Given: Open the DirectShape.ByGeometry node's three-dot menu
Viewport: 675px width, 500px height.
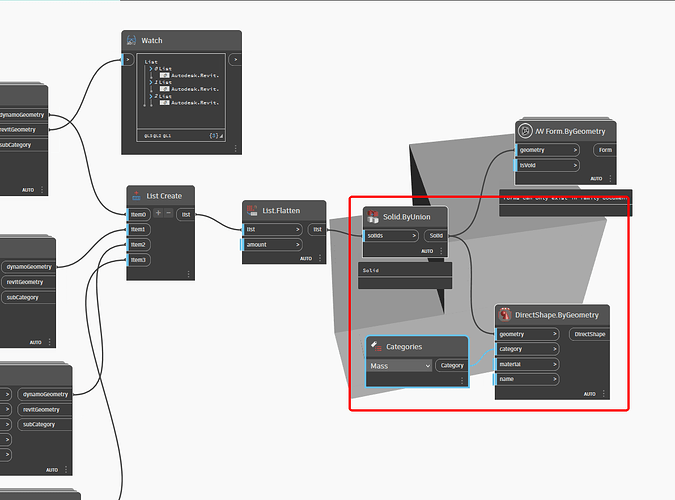Looking at the screenshot, I should (x=604, y=394).
